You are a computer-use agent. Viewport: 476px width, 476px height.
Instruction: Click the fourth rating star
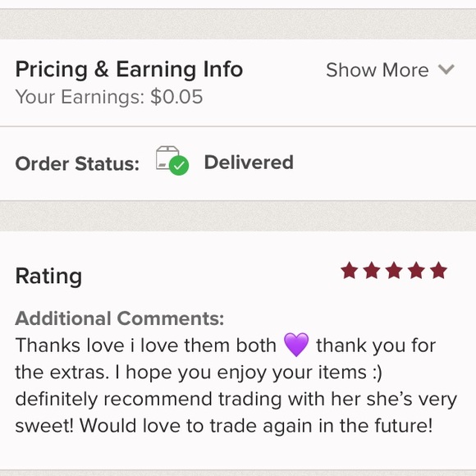417,270
